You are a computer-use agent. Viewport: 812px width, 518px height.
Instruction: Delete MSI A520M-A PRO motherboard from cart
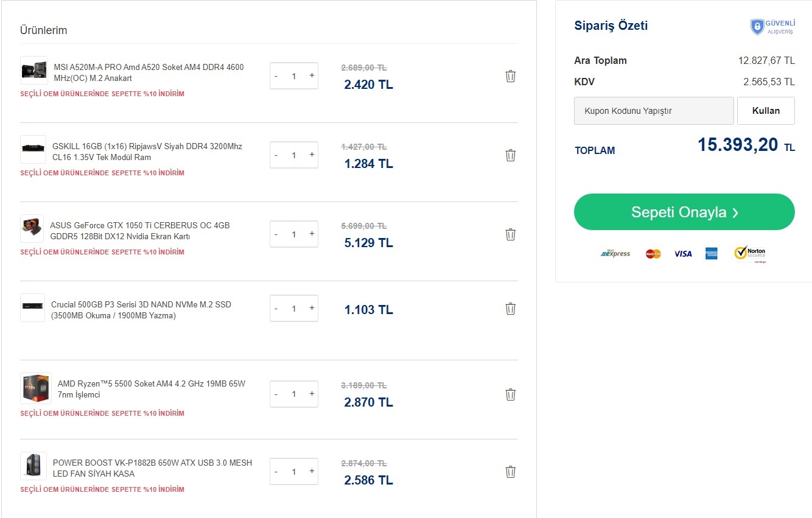[511, 76]
